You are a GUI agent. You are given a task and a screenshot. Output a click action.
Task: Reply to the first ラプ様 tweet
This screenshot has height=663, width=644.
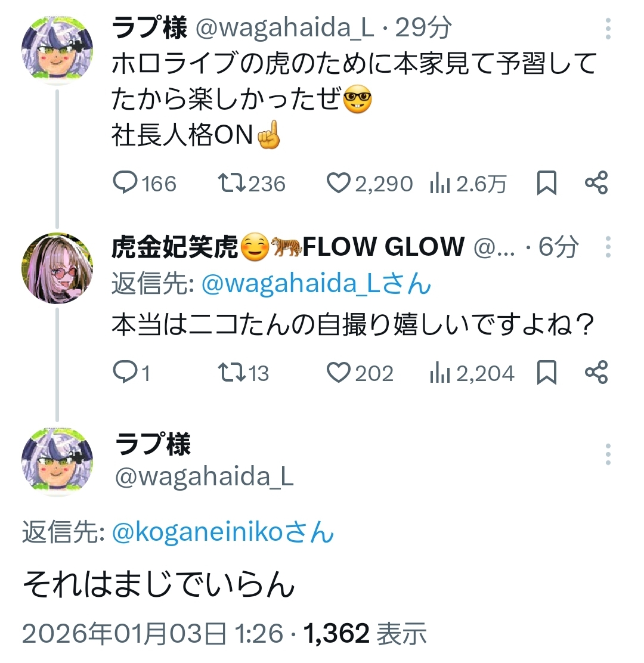126,183
